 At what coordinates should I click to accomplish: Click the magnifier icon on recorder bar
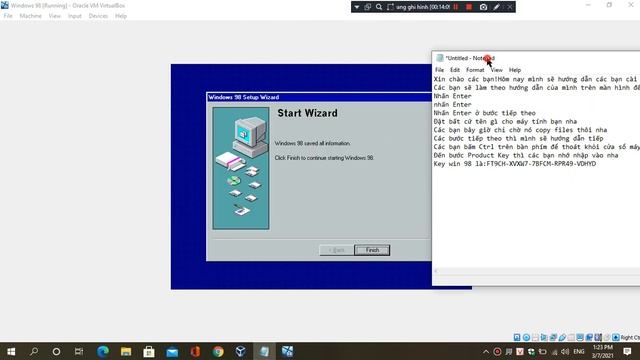coord(379,7)
